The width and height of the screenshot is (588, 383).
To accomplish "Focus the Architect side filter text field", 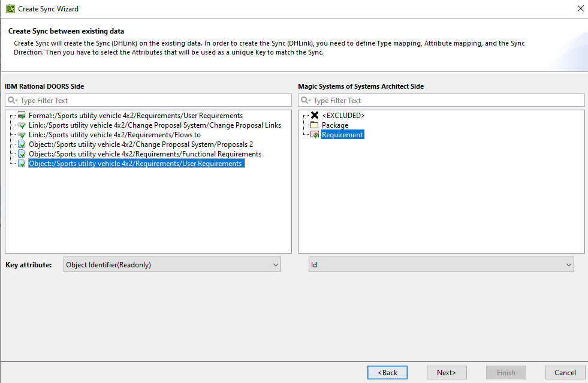I will click(x=447, y=101).
